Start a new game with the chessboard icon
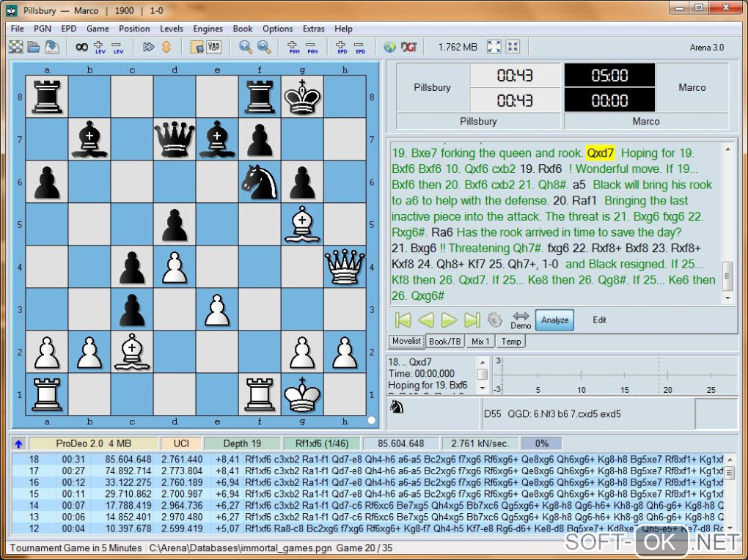This screenshot has width=748, height=560. (x=15, y=47)
